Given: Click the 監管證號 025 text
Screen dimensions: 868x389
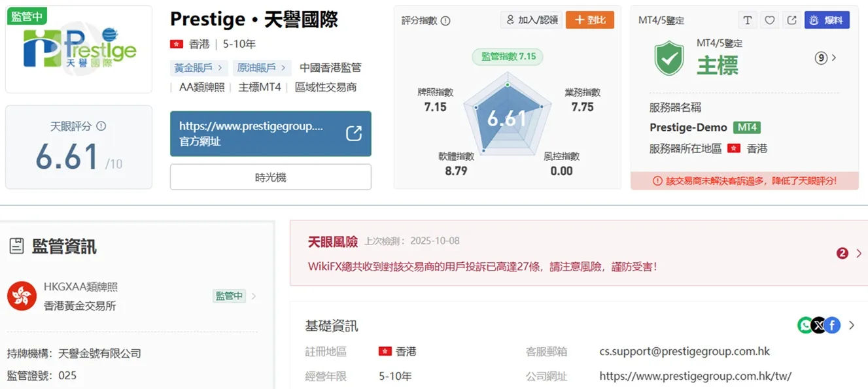Looking at the screenshot, I should pos(42,375).
